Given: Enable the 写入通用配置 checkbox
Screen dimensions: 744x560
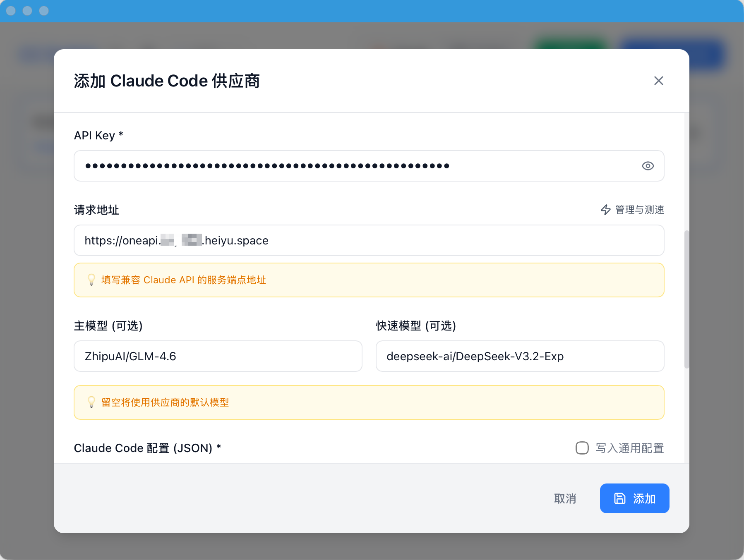Looking at the screenshot, I should pyautogui.click(x=582, y=448).
